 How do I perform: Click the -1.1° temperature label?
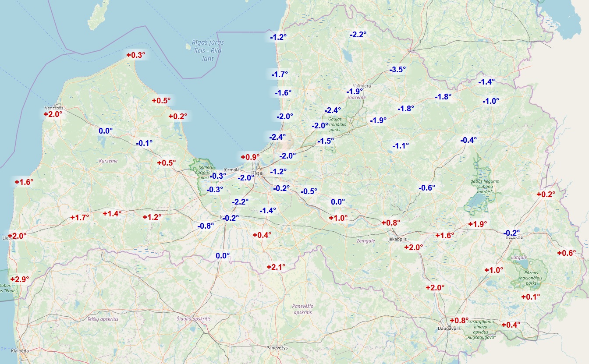pos(400,145)
